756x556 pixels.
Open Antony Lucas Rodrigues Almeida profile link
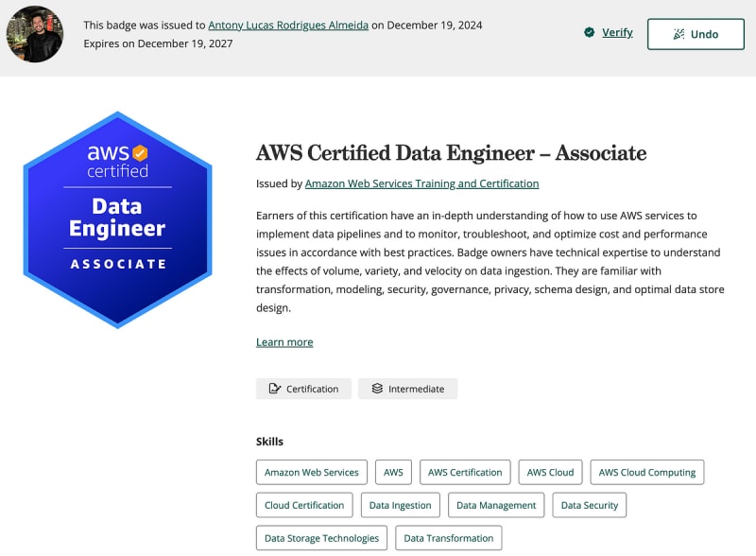pos(287,26)
